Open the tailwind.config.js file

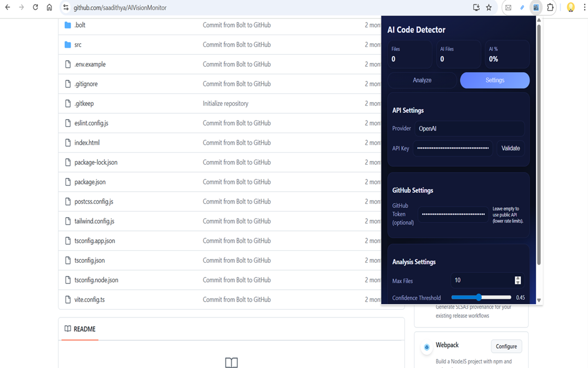coord(94,221)
